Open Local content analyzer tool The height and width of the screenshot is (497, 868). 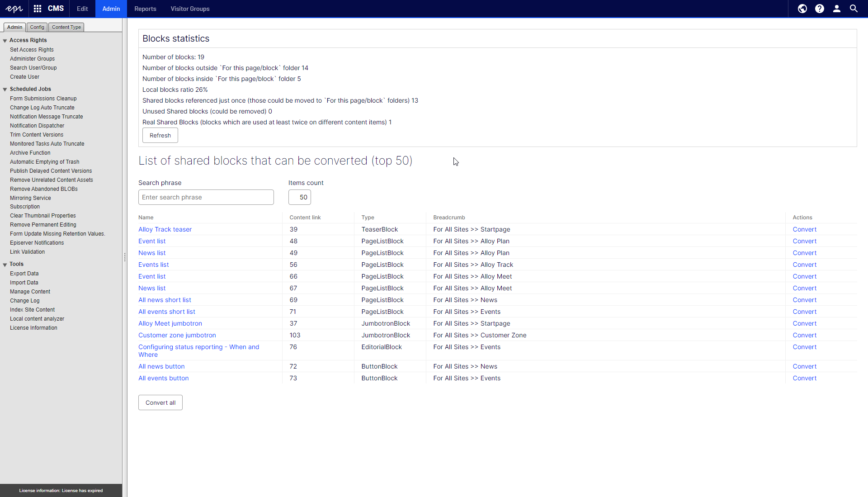[x=37, y=319]
